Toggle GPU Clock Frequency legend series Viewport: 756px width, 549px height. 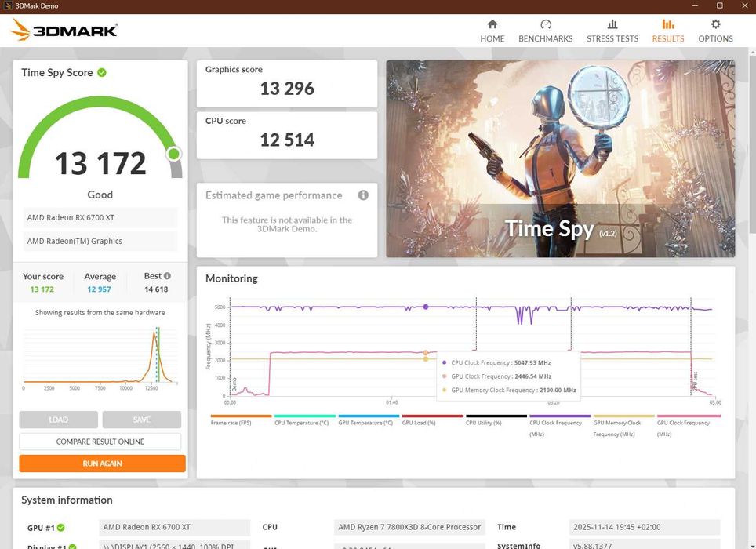[689, 426]
